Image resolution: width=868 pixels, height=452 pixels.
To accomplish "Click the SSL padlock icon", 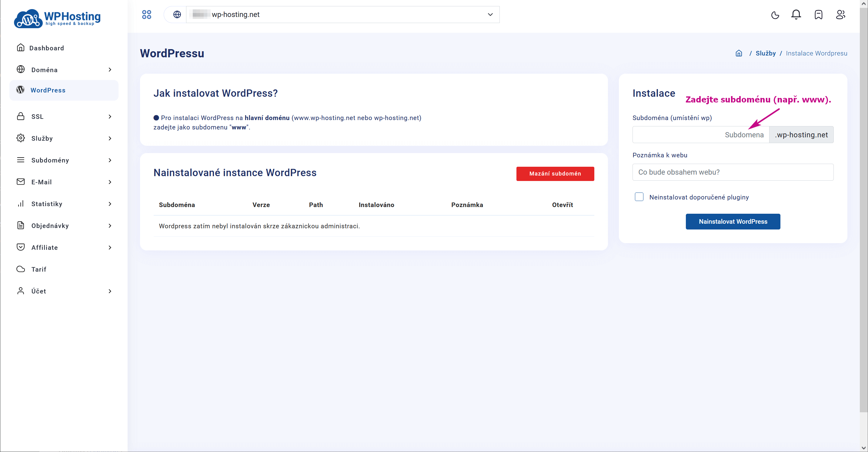I will (x=21, y=116).
